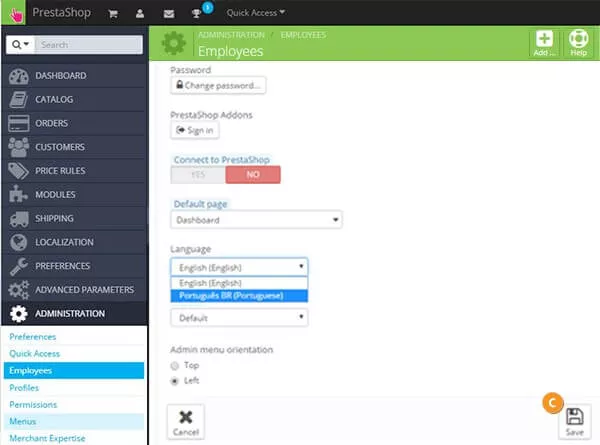Image resolution: width=600 pixels, height=445 pixels.
Task: Open the Default page Dashboard dropdown
Action: 256,220
